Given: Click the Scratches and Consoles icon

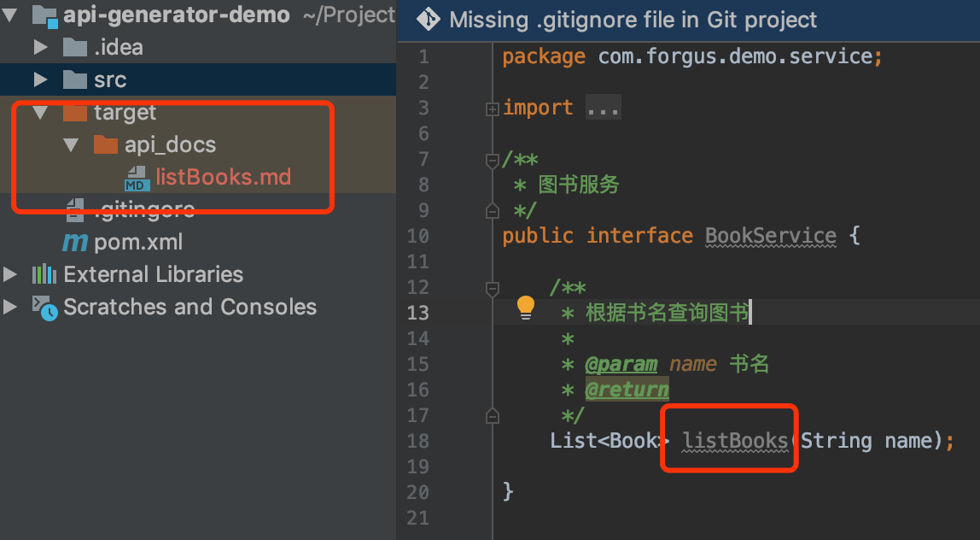Looking at the screenshot, I should (x=45, y=308).
